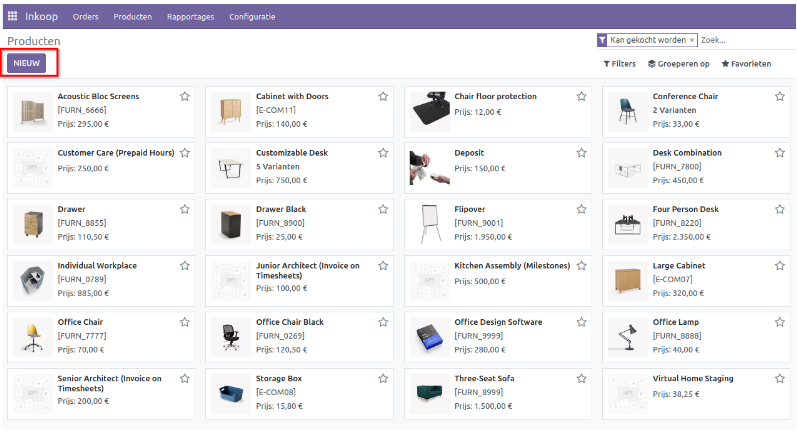Mark Office Lamp as favorite with star
This screenshot has width=797, height=432.
[x=780, y=322]
